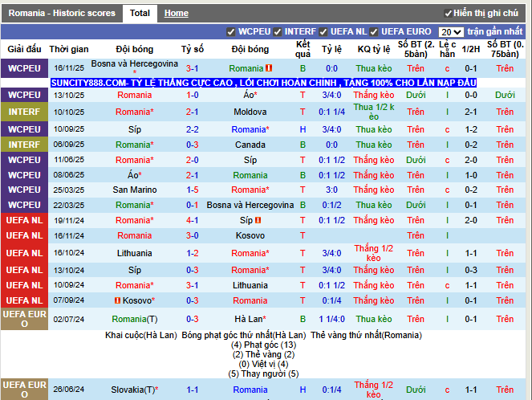Click red card icon before Kosovo 07/09/24
Viewport: 532px width, 400px height.
click(117, 300)
